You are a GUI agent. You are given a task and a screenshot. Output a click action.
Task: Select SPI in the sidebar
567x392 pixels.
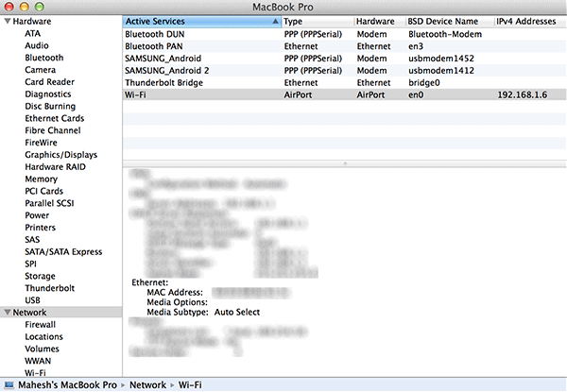(31, 264)
